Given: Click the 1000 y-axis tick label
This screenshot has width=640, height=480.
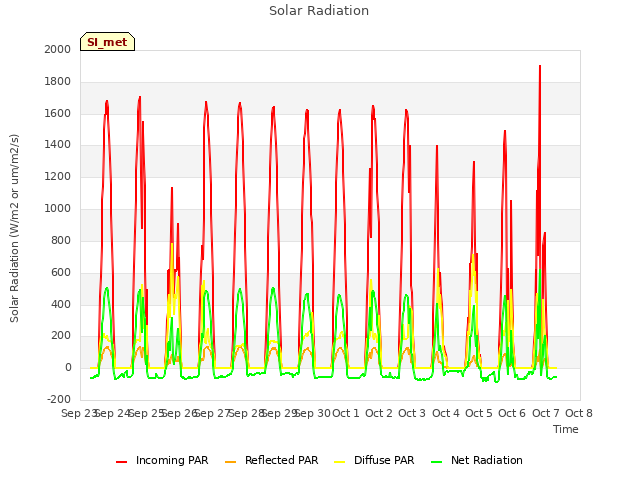Looking at the screenshot, I should tap(58, 209).
